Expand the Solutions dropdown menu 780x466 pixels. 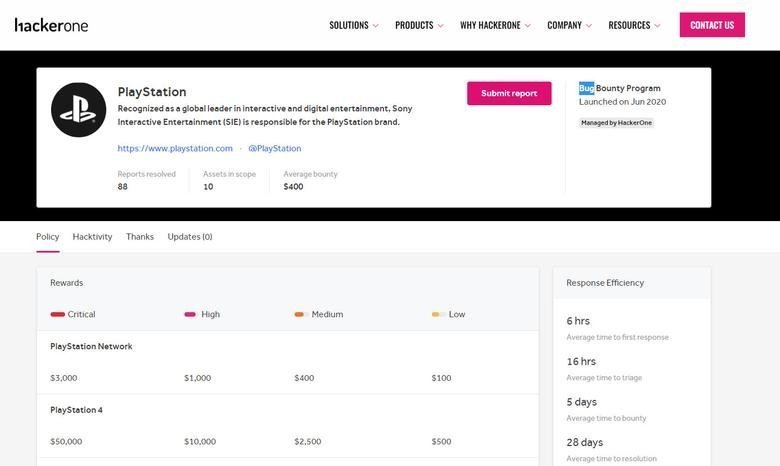[x=353, y=25]
